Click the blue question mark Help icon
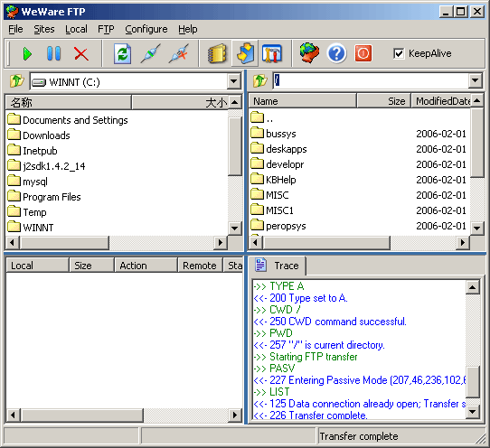 [x=336, y=53]
